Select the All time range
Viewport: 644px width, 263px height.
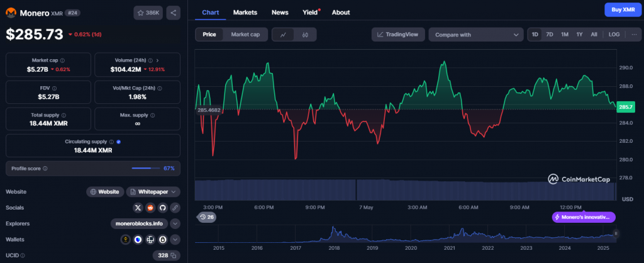click(594, 35)
